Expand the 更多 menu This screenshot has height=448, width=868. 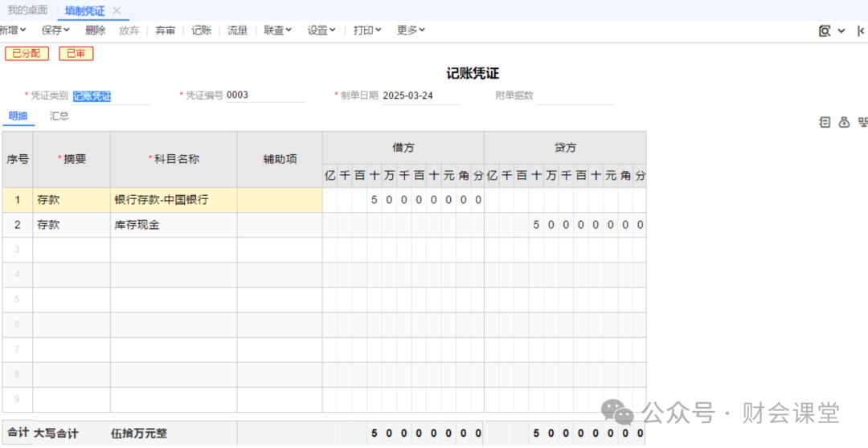[x=411, y=31]
